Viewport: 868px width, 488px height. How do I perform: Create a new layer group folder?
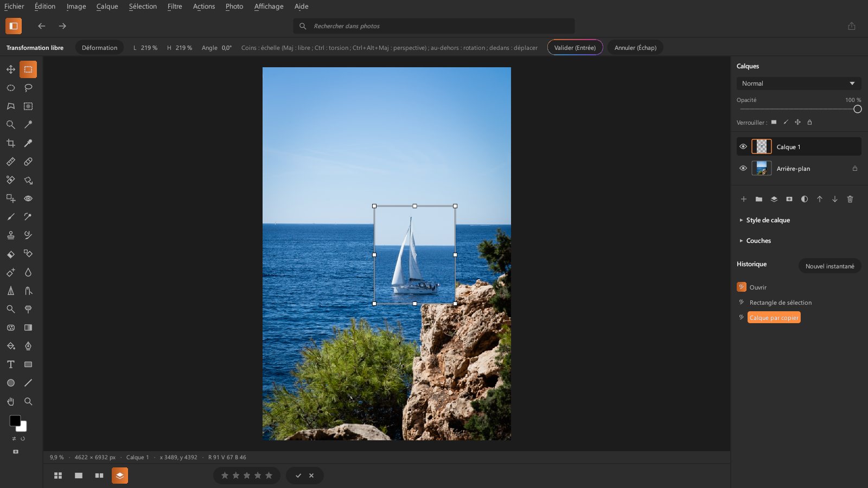click(759, 199)
